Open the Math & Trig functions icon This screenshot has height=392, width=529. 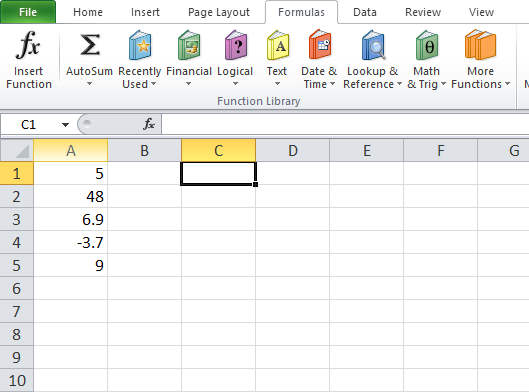point(427,45)
